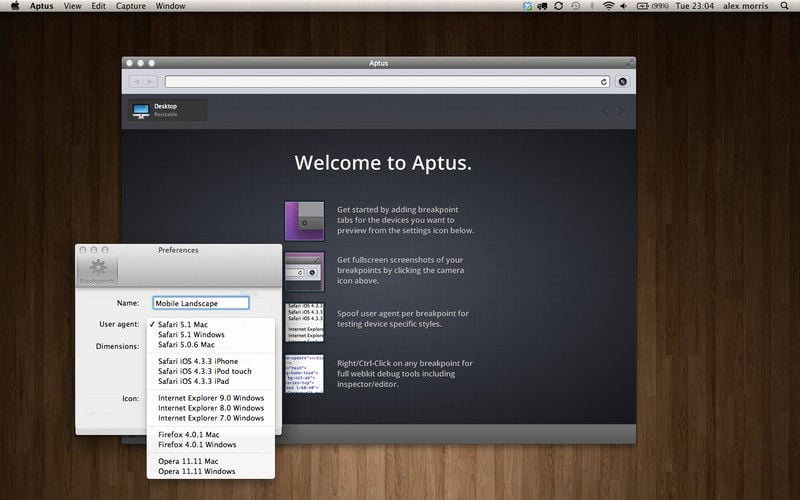Click the camera toolbar thumbnail on welcome page

pyautogui.click(x=305, y=271)
